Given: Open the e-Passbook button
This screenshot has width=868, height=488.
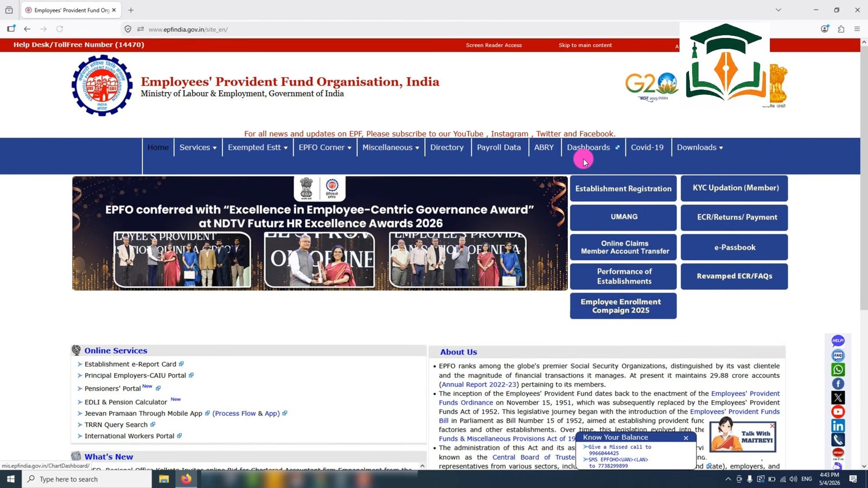Looking at the screenshot, I should point(735,247).
